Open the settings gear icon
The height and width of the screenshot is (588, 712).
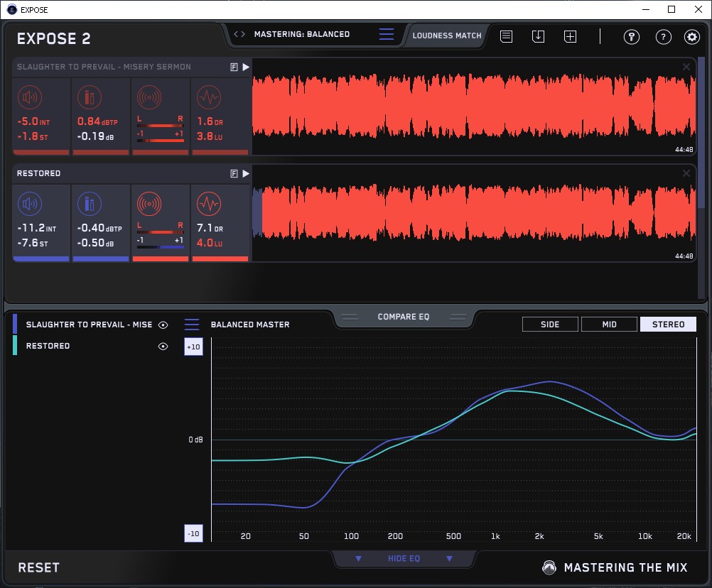[691, 37]
